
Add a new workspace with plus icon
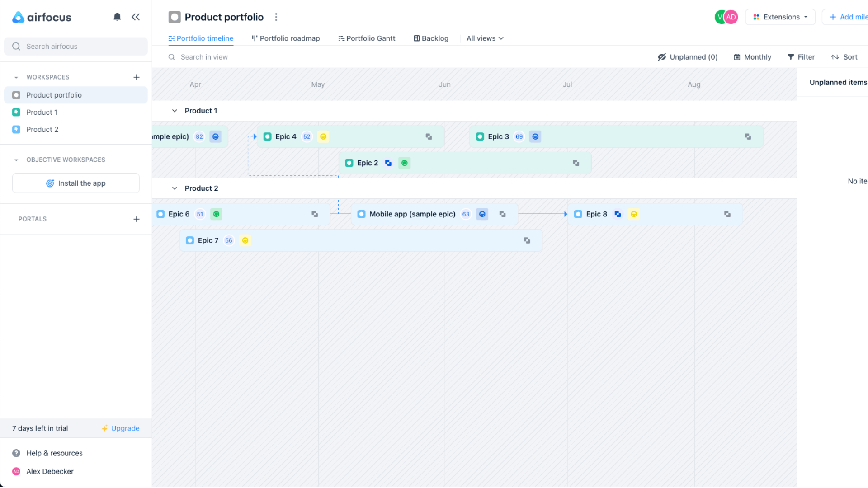click(x=137, y=77)
